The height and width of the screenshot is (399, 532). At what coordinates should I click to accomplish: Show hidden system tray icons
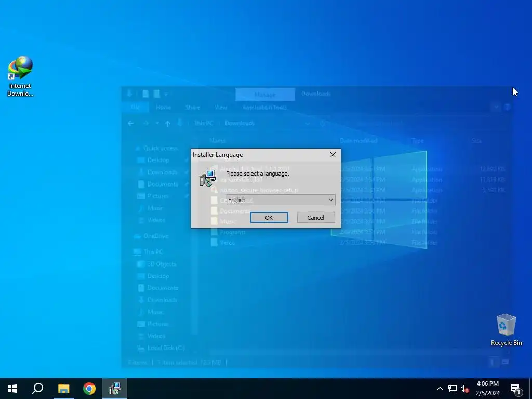point(440,389)
